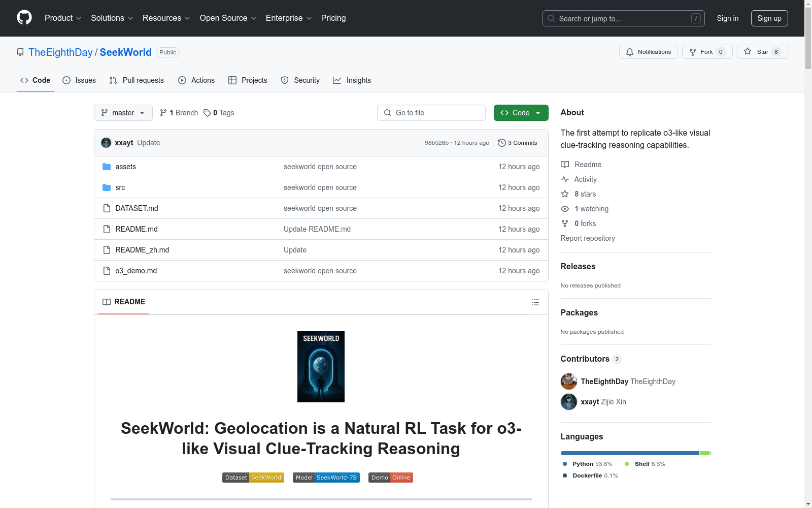Click the eye icon beside watching

point(565,209)
